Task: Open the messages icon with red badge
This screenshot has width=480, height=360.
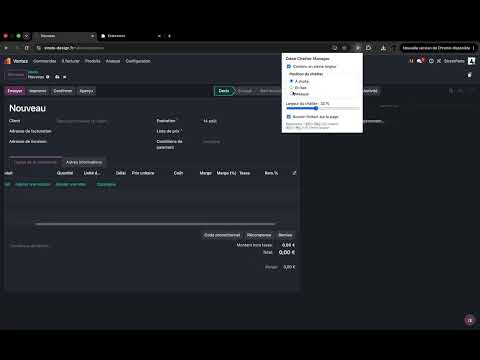Action: pyautogui.click(x=420, y=61)
